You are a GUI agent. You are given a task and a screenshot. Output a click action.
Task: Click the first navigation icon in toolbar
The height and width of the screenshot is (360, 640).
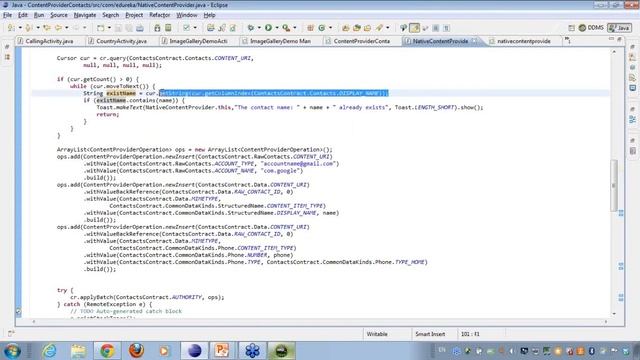[x=11, y=28]
